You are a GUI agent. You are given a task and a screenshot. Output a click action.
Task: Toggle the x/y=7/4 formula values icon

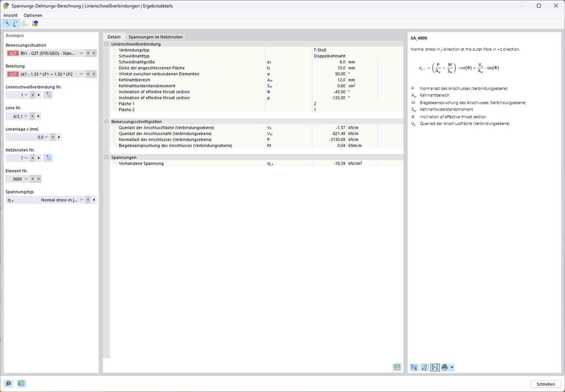point(435,368)
